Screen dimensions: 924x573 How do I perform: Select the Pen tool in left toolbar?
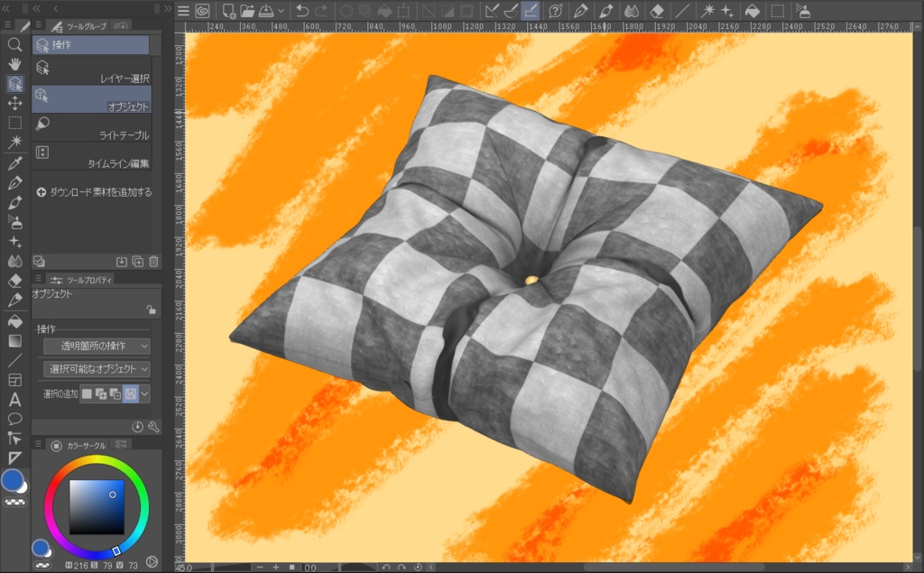tap(14, 183)
